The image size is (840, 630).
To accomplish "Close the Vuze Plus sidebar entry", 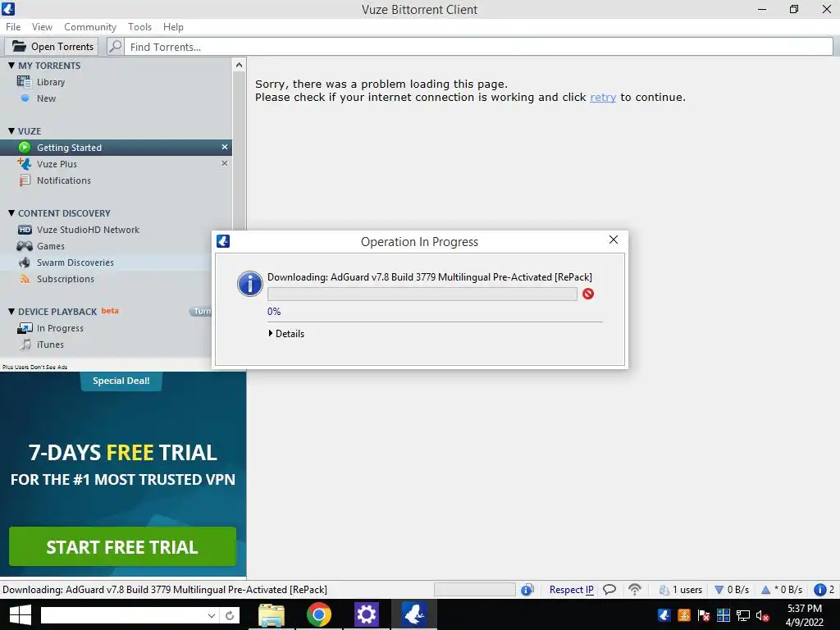I will pyautogui.click(x=225, y=163).
